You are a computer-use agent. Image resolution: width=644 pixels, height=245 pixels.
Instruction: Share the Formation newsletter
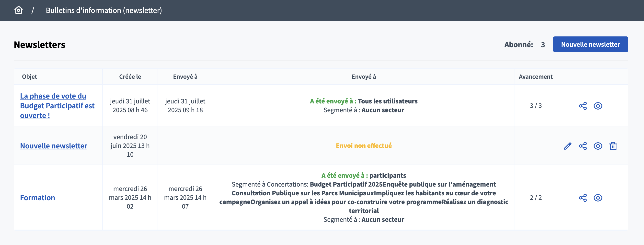pos(583,198)
